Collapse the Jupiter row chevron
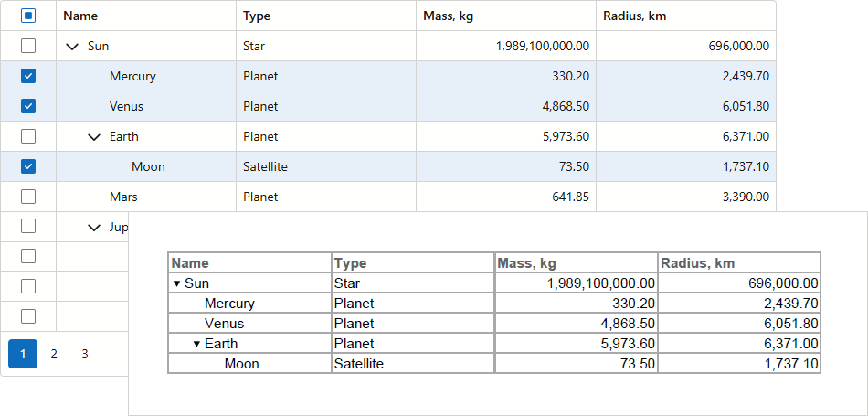Viewport: 868px width, 416px height. pyautogui.click(x=94, y=228)
